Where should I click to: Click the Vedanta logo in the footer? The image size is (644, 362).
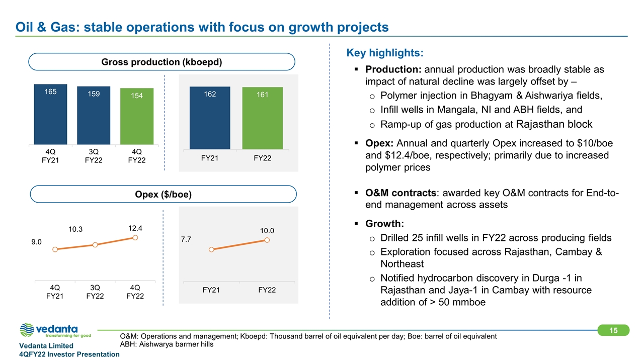click(x=55, y=331)
